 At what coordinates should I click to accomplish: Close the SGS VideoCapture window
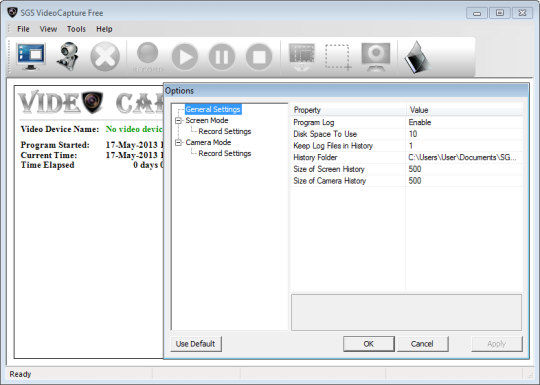[522, 13]
